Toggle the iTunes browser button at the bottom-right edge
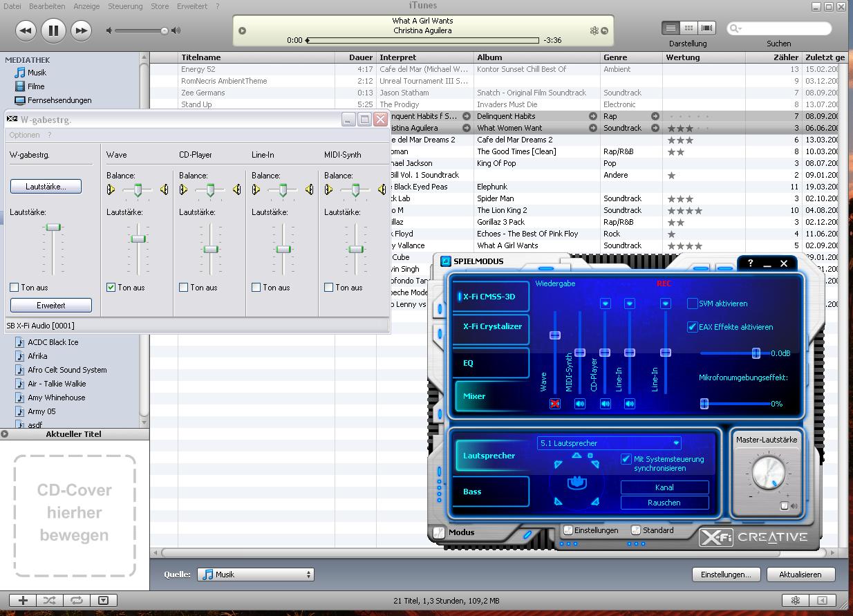The width and height of the screenshot is (853, 616). click(822, 600)
